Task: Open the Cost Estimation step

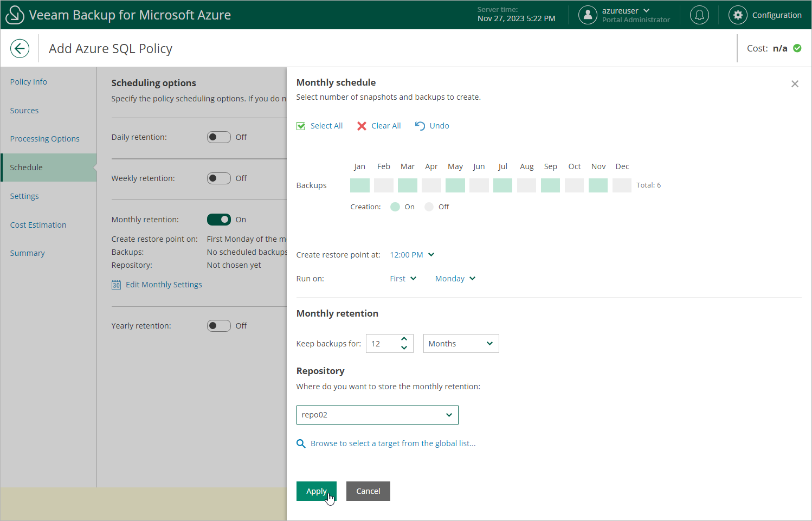Action: click(x=38, y=225)
